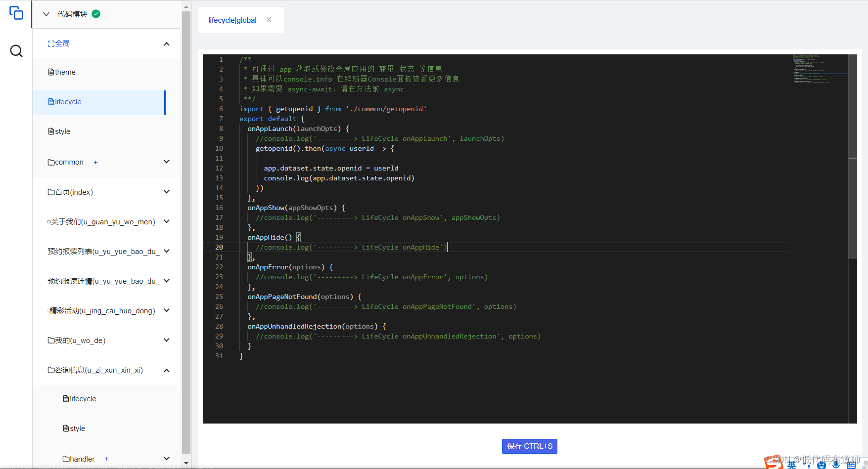The width and height of the screenshot is (868, 469).
Task: Save code with 保存 CTRL+S button
Action: 529,446
